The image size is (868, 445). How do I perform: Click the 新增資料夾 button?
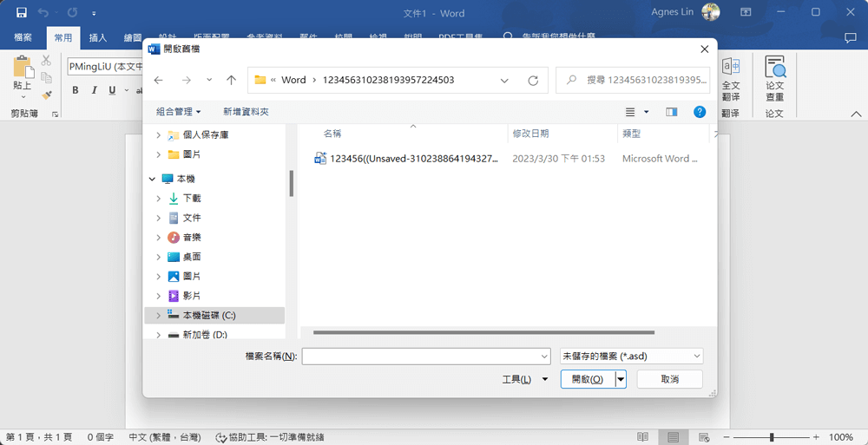click(246, 112)
